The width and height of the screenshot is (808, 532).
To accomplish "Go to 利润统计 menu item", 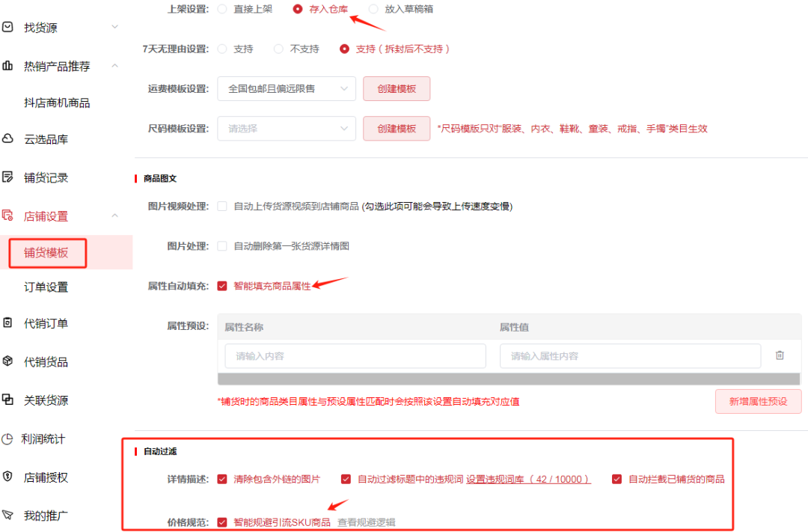I will point(43,439).
